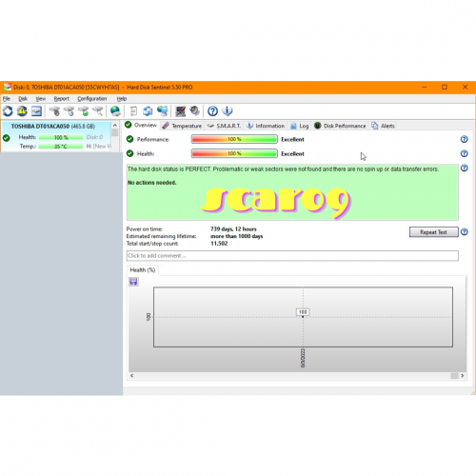Click the blue info toolbar icon
The image size is (476, 476).
click(x=228, y=111)
